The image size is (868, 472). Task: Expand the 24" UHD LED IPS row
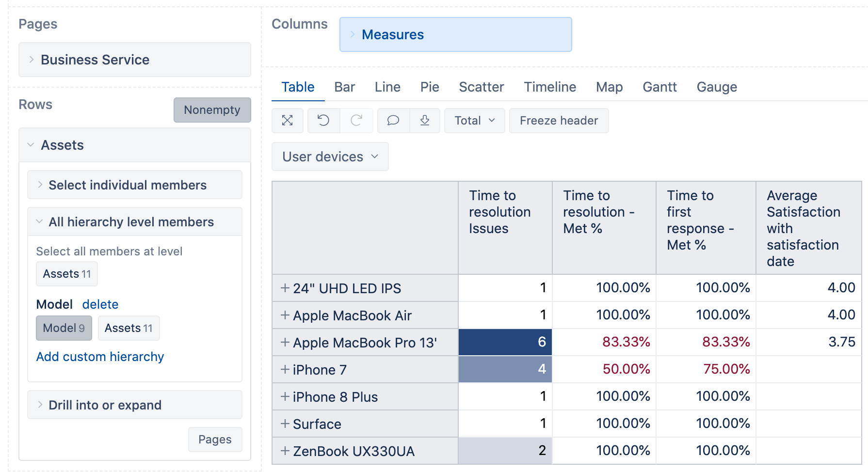(285, 288)
